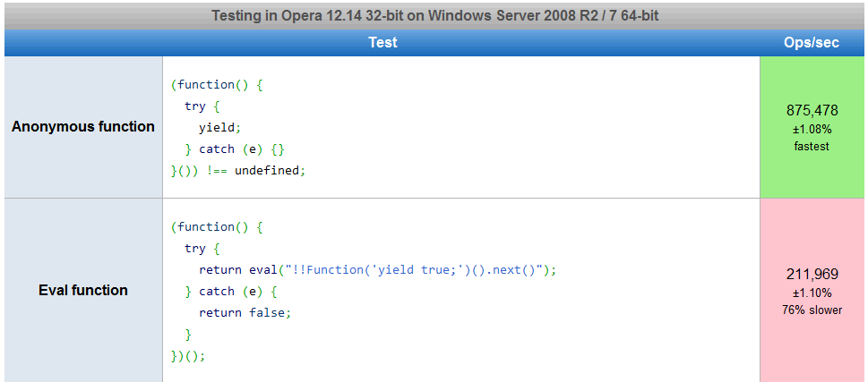Image resolution: width=868 pixels, height=382 pixels.
Task: Click the 'fastest' result label
Action: point(812,147)
